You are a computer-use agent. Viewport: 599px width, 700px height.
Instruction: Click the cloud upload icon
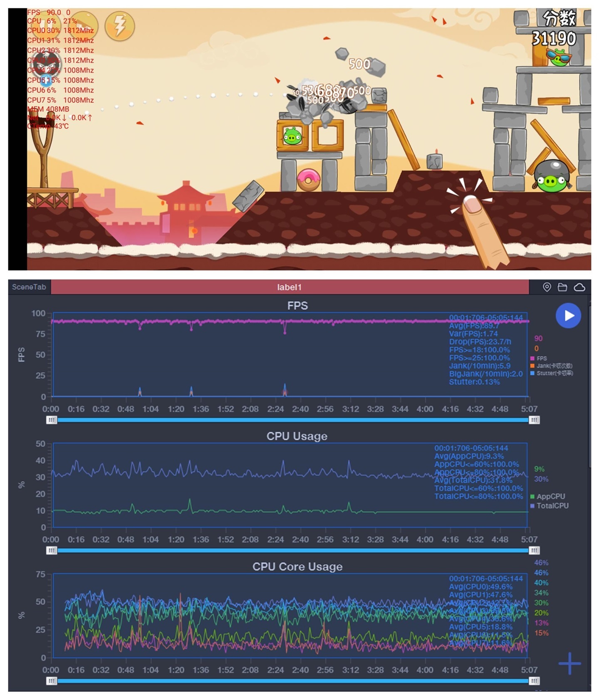click(579, 287)
